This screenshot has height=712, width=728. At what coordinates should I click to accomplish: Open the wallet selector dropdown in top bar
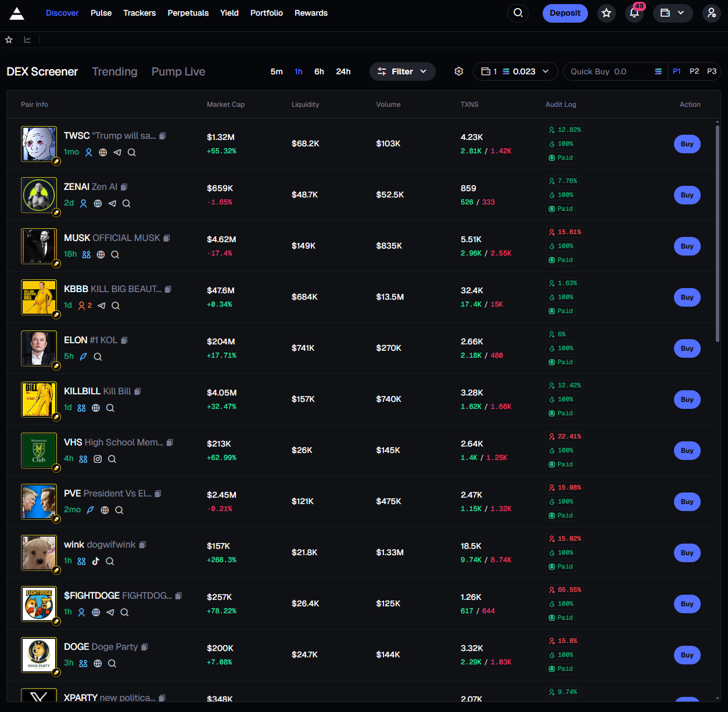point(673,13)
